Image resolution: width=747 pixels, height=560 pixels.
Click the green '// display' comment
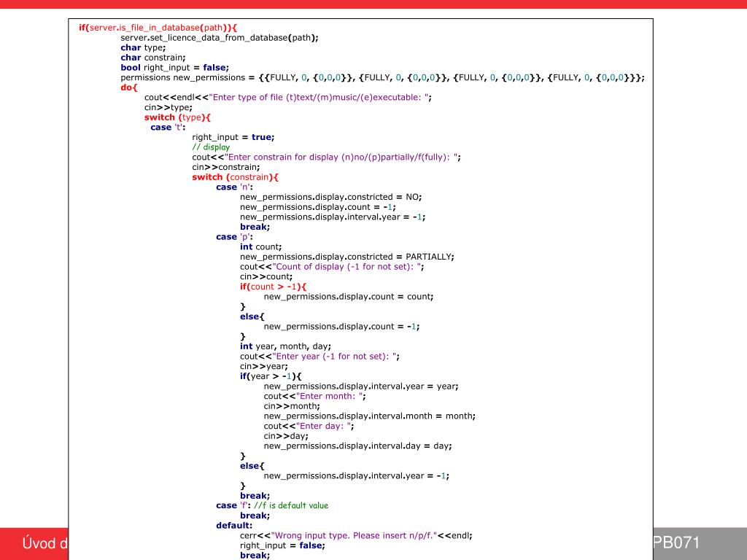point(211,147)
